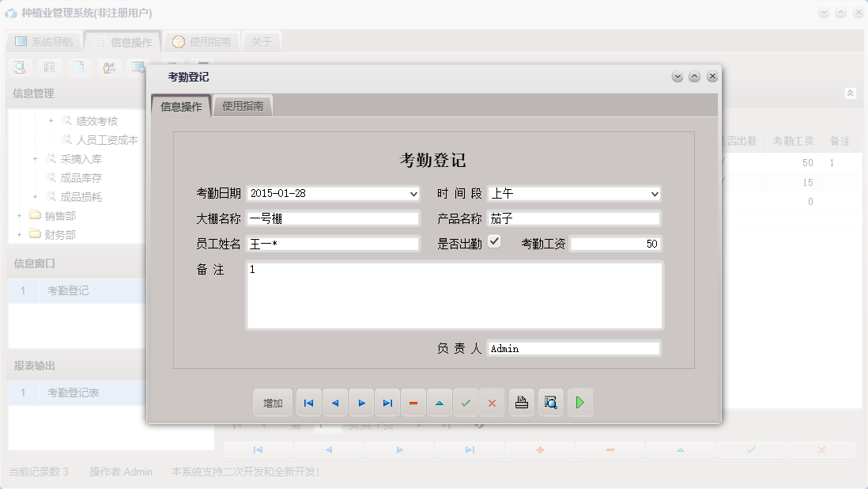This screenshot has height=489, width=868.
Task: Jump to first record with the navigation icon
Action: click(x=308, y=403)
